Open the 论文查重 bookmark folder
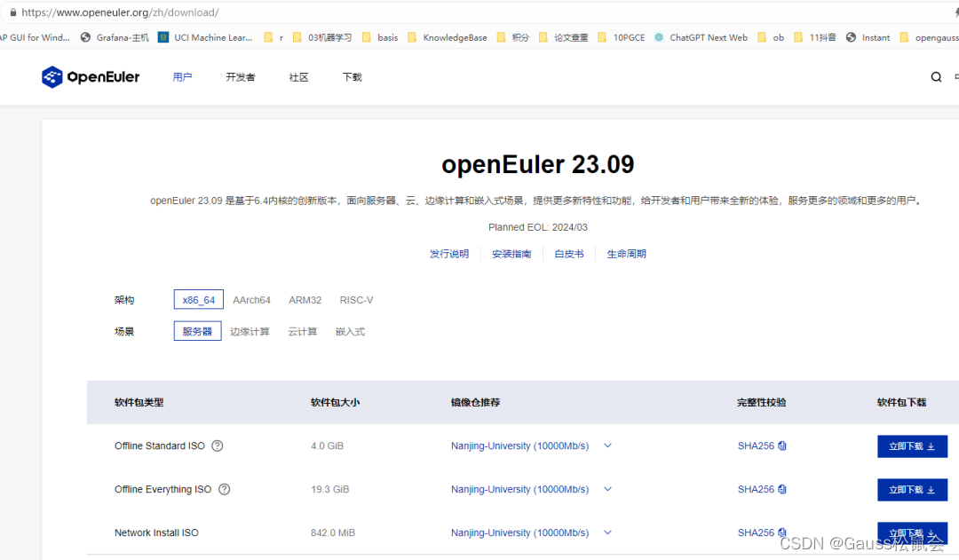The width and height of the screenshot is (959, 560). click(563, 37)
